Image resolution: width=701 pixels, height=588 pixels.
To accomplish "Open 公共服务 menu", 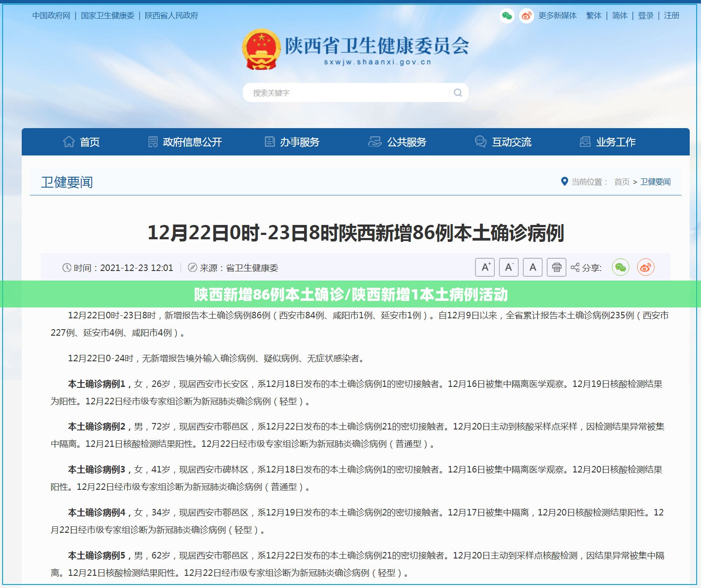I will click(407, 142).
